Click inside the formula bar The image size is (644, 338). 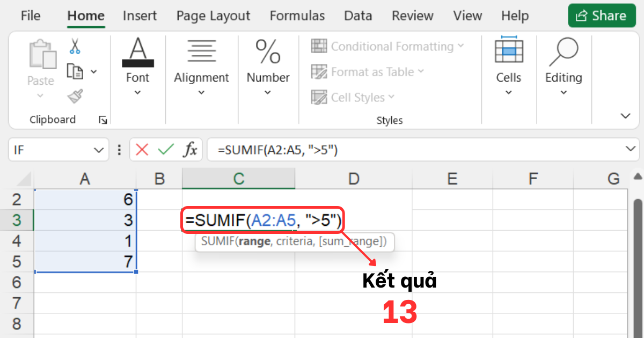click(376, 150)
